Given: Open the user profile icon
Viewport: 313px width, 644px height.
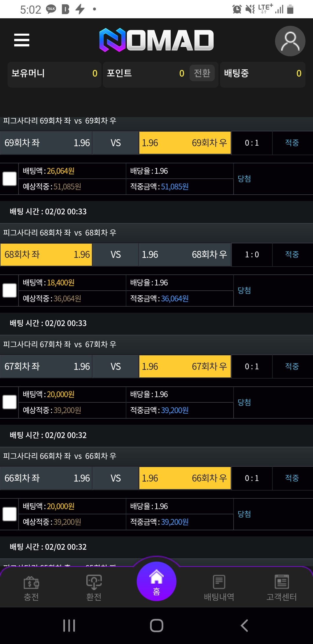Looking at the screenshot, I should [x=290, y=41].
